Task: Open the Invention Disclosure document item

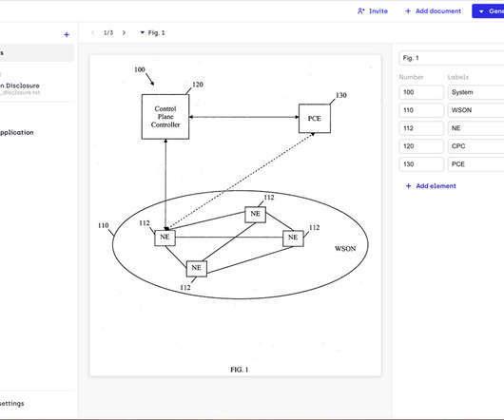Action: [20, 88]
